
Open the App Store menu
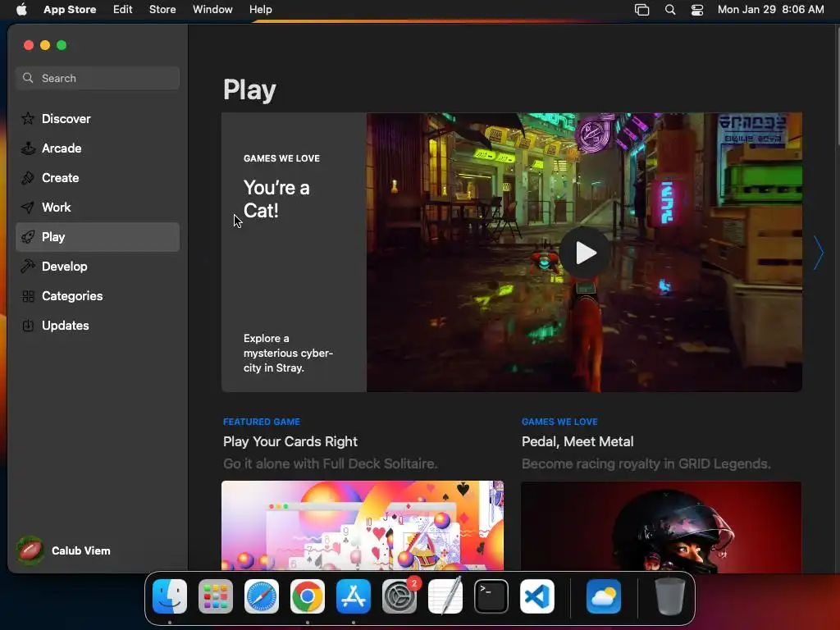(70, 10)
